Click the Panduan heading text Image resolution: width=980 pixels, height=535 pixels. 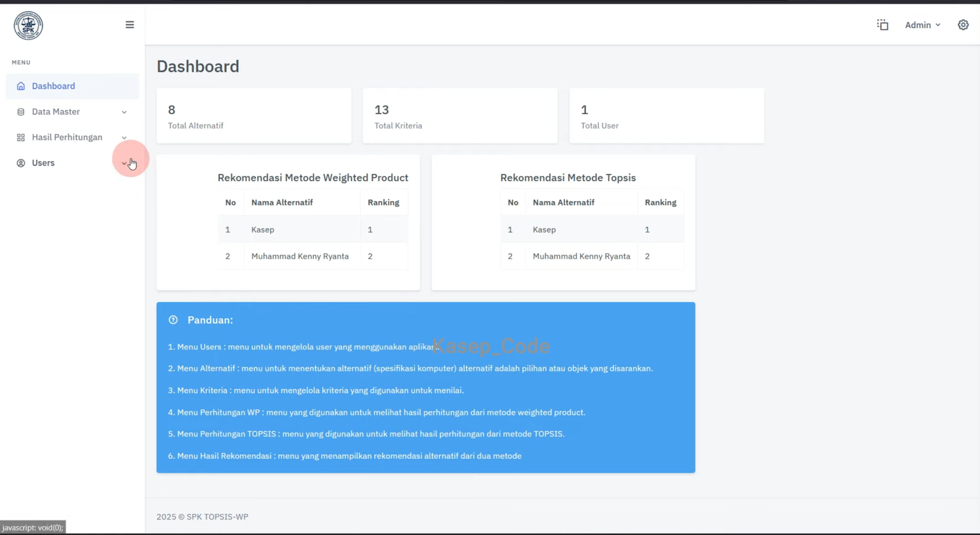point(210,320)
